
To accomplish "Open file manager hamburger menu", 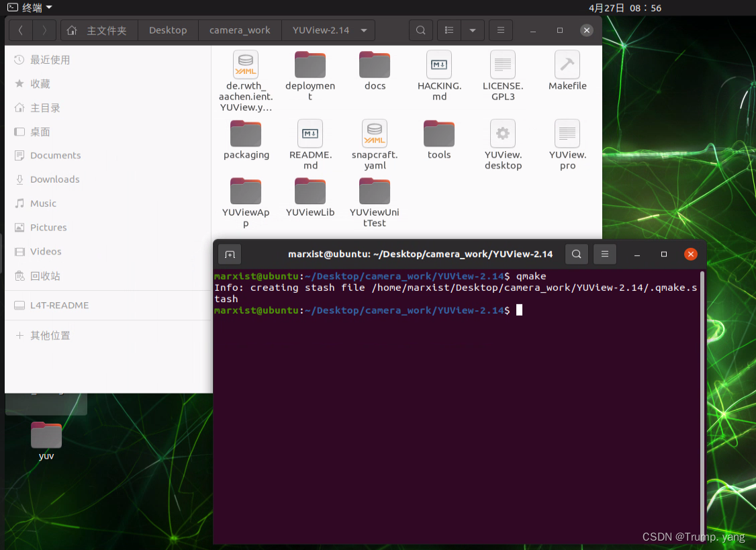I will [x=500, y=30].
